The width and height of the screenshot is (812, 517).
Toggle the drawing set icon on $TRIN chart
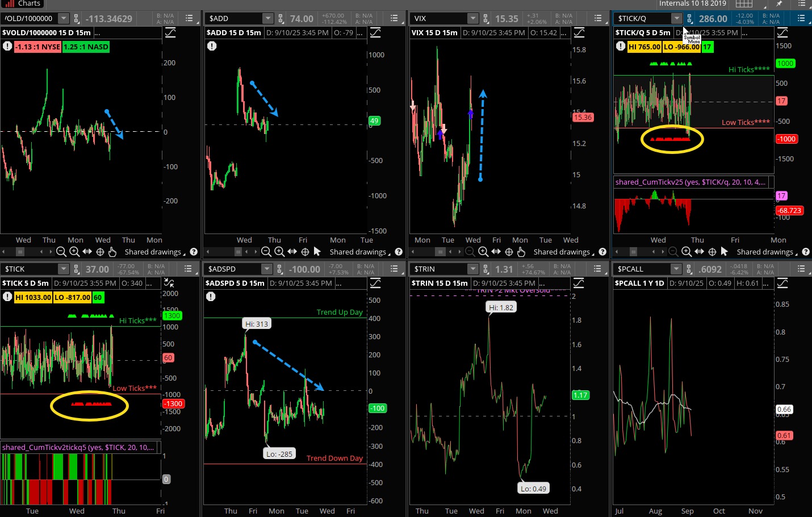(579, 283)
